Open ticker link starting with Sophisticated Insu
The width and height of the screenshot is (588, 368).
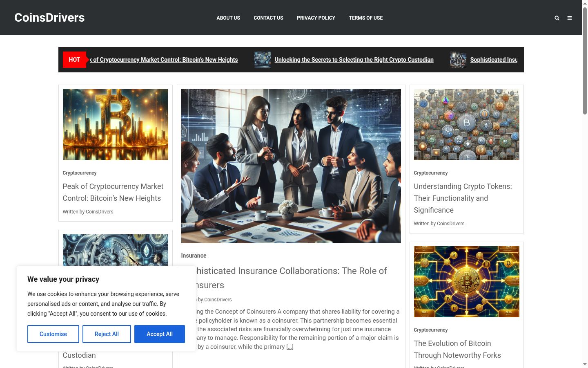pos(494,60)
